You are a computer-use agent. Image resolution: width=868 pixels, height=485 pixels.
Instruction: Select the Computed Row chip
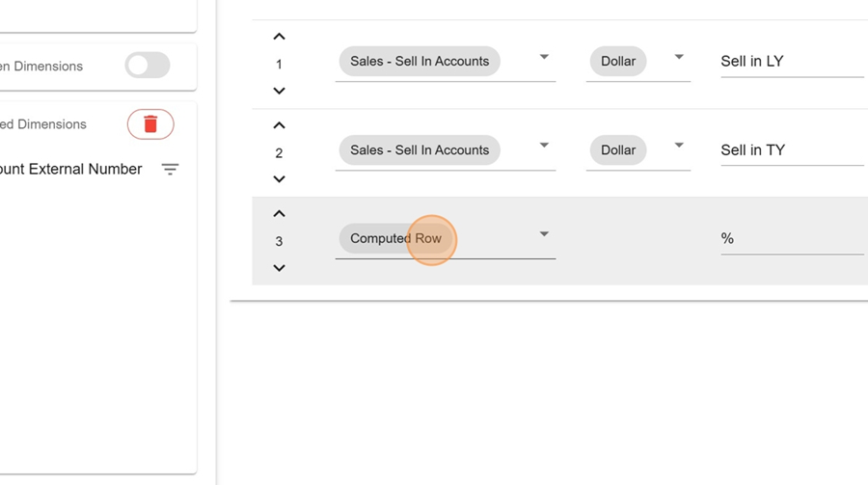click(396, 238)
